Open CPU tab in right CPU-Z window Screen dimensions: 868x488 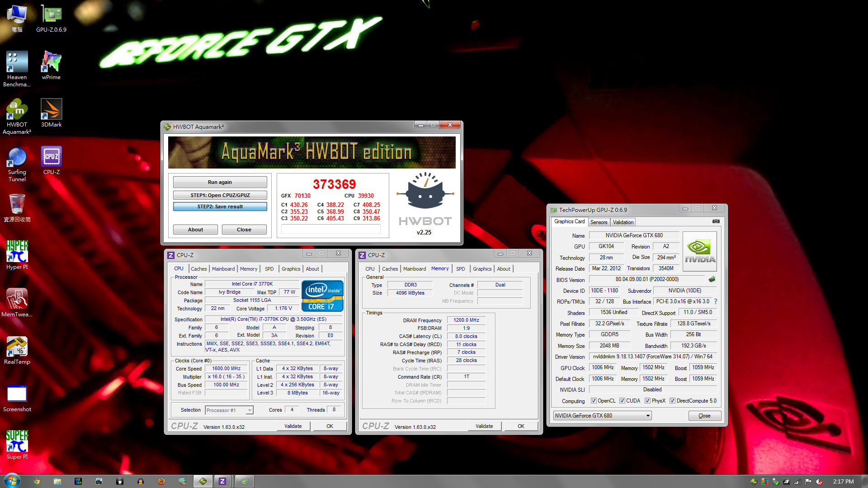pyautogui.click(x=370, y=269)
